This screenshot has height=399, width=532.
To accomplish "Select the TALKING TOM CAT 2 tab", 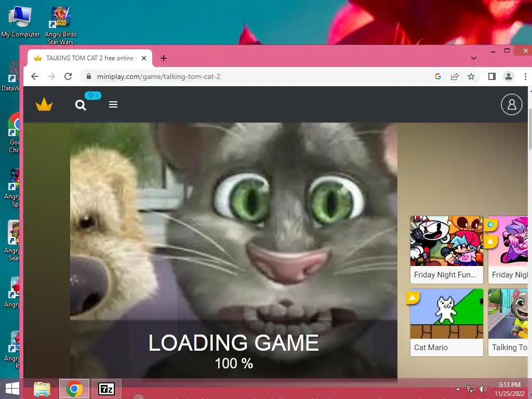I will [90, 58].
